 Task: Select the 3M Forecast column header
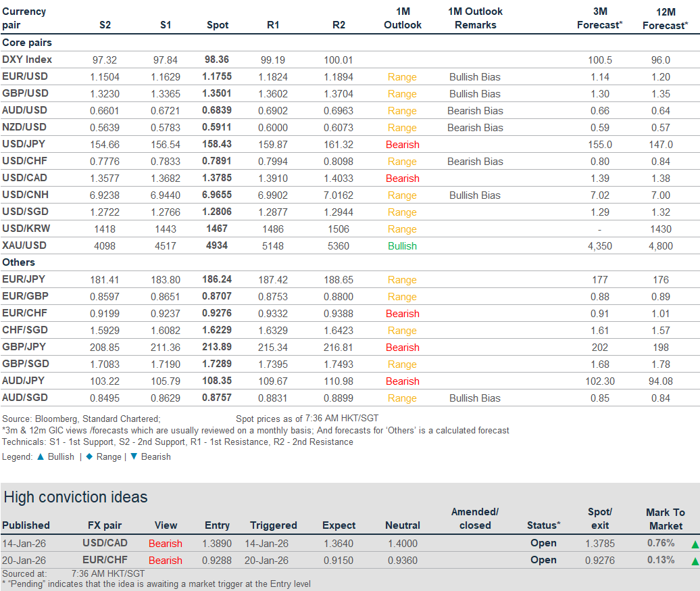click(599, 18)
